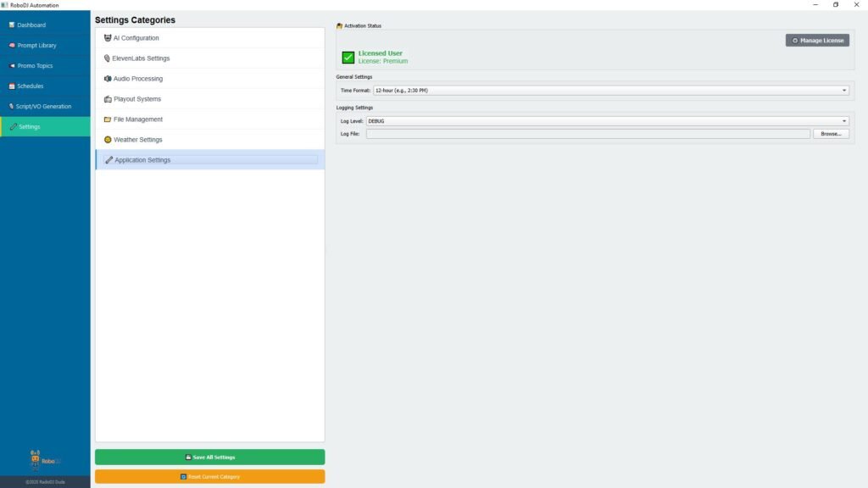868x488 pixels.
Task: Click the Promo Topics megaphone icon
Action: coord(12,66)
